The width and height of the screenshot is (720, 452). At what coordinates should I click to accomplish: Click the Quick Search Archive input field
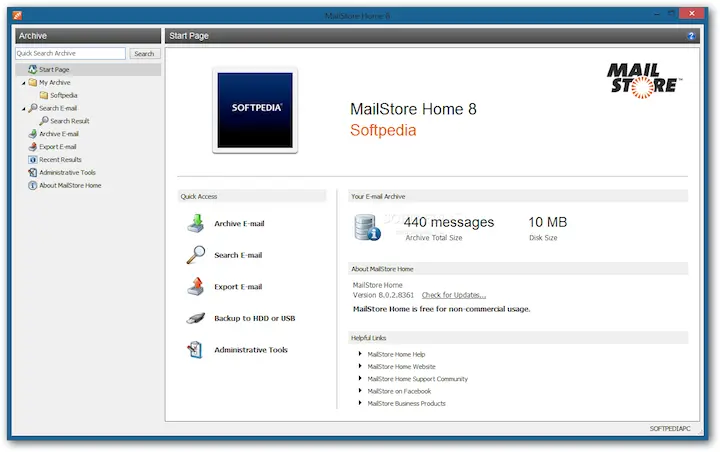70,53
